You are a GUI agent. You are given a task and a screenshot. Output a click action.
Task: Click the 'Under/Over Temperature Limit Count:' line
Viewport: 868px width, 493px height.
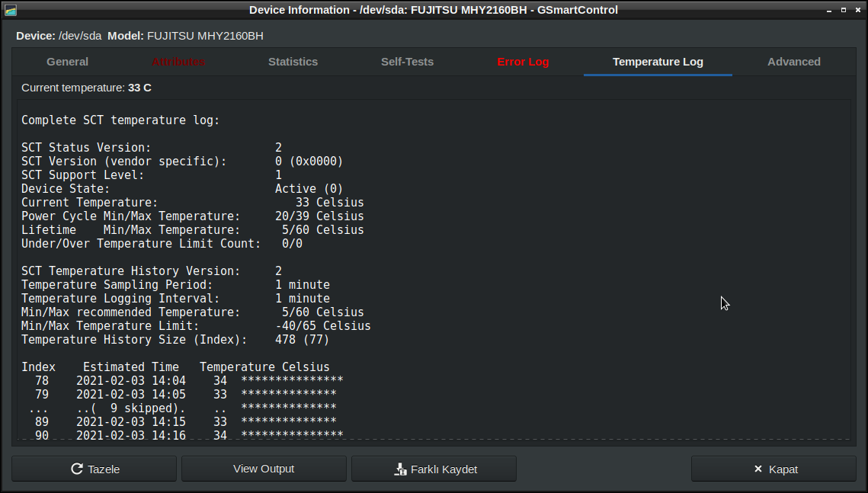coord(162,244)
